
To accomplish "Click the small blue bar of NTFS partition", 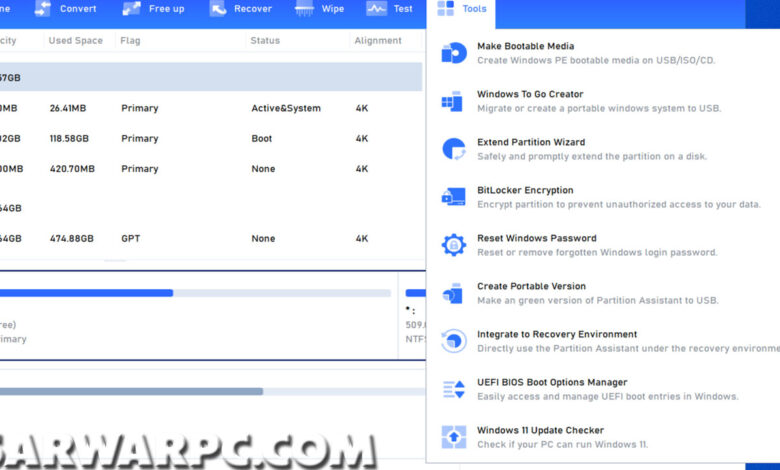I will pyautogui.click(x=415, y=293).
